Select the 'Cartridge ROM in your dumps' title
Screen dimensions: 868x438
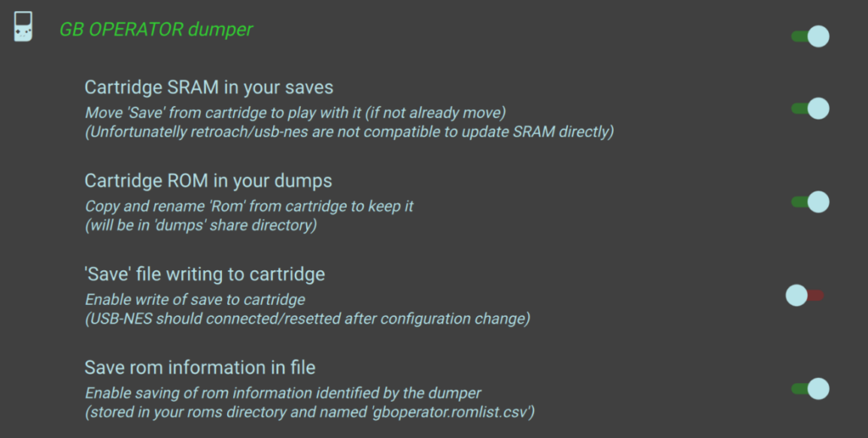(x=208, y=180)
